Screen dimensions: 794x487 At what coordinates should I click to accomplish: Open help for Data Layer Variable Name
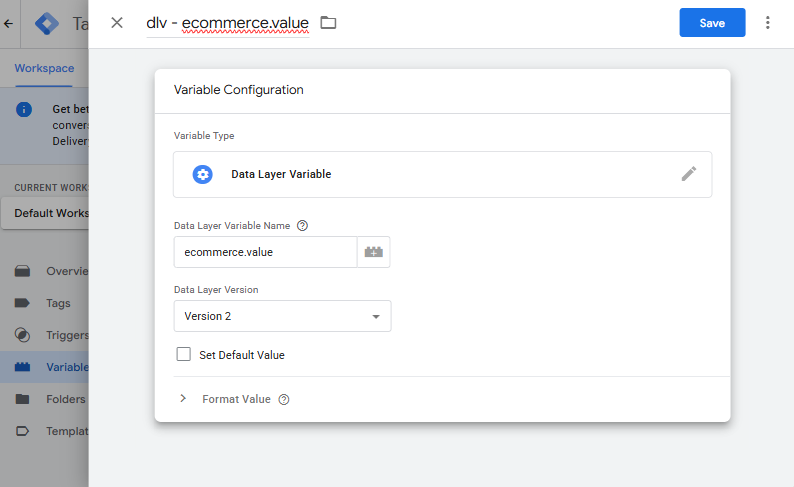click(x=303, y=226)
